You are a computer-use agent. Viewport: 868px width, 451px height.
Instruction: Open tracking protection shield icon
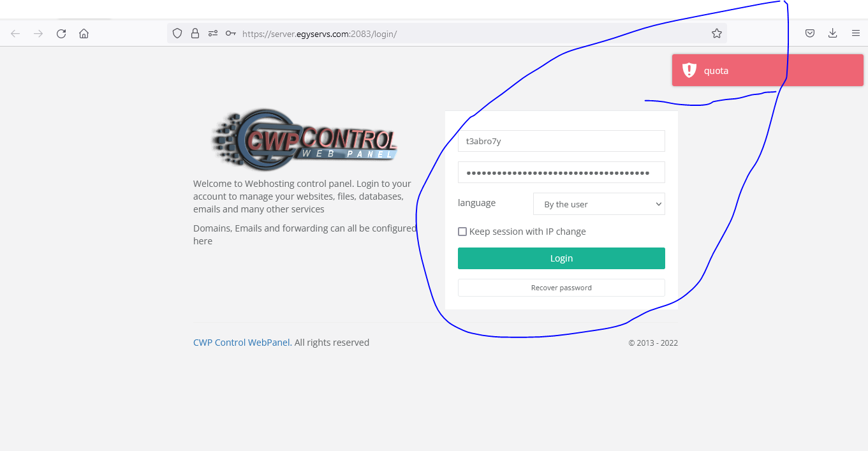tap(178, 33)
